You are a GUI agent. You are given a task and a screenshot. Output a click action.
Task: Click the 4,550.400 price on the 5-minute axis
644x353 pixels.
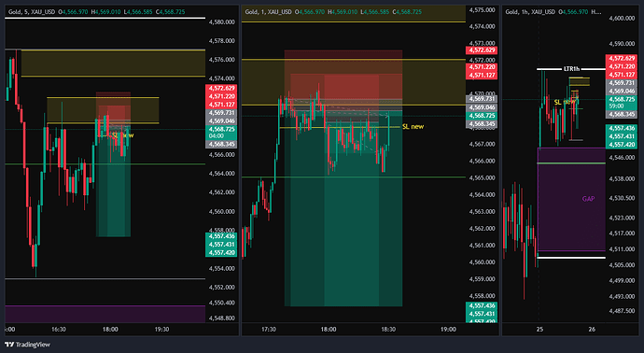(x=222, y=303)
